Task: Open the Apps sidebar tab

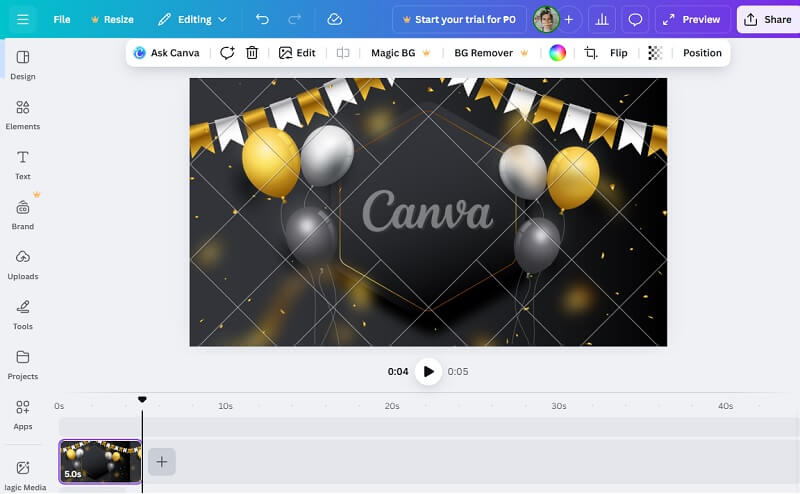Action: (23, 415)
